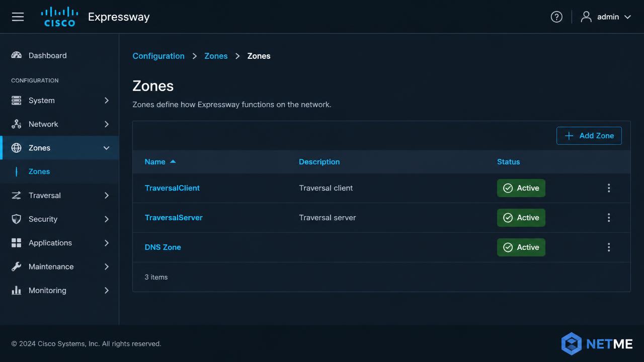Viewport: 644px width, 362px height.
Task: Click the Active badge for TraversalClient
Action: pos(521,188)
